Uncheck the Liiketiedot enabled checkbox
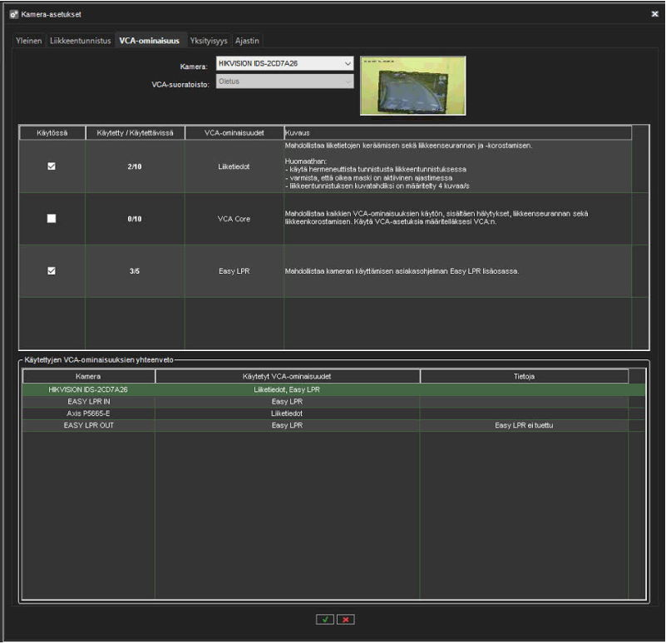The height and width of the screenshot is (644, 666). [52, 166]
